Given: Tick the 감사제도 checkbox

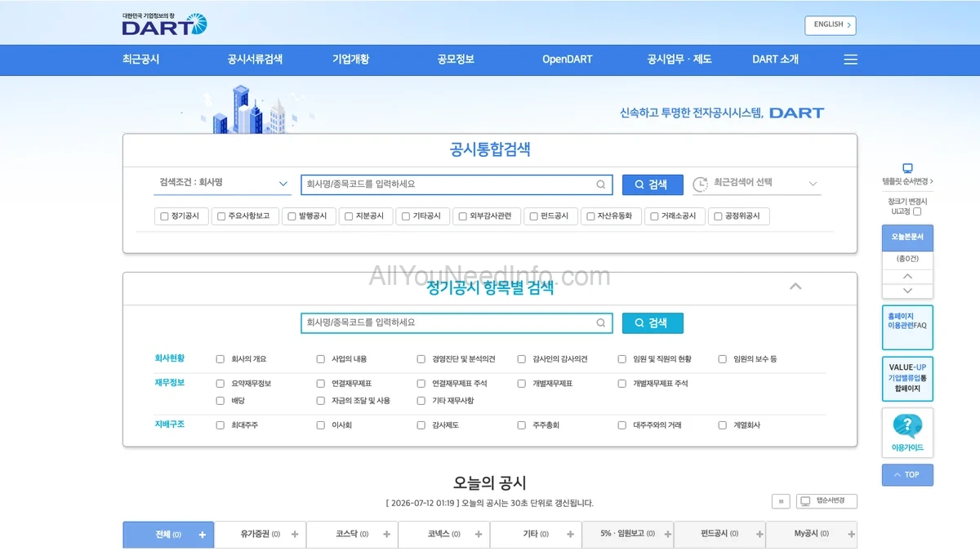Looking at the screenshot, I should tap(421, 425).
